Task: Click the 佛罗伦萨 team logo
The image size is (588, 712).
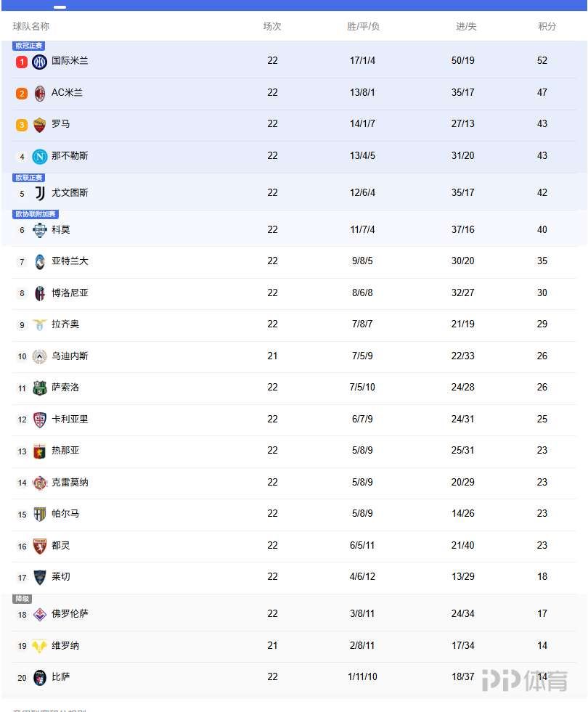Action: pyautogui.click(x=40, y=614)
